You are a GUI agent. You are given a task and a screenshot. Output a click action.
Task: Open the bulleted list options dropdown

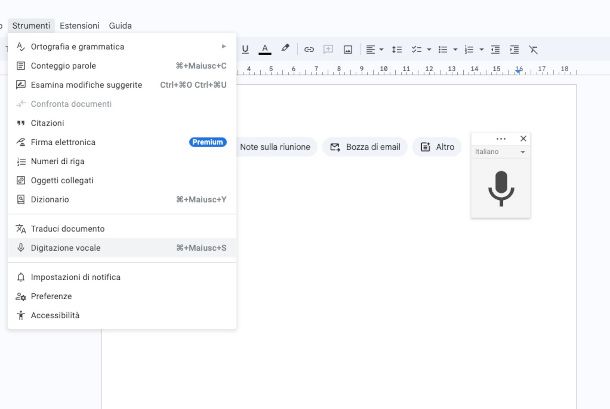click(x=456, y=48)
